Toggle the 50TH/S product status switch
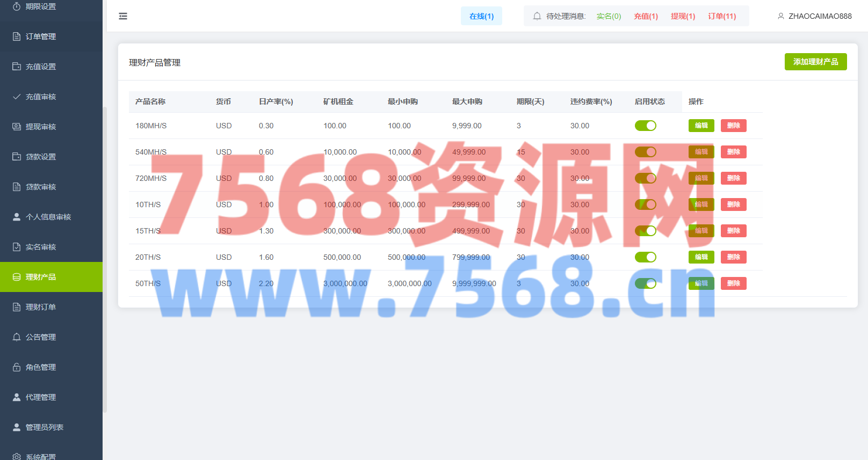This screenshot has width=868, height=460. [645, 283]
